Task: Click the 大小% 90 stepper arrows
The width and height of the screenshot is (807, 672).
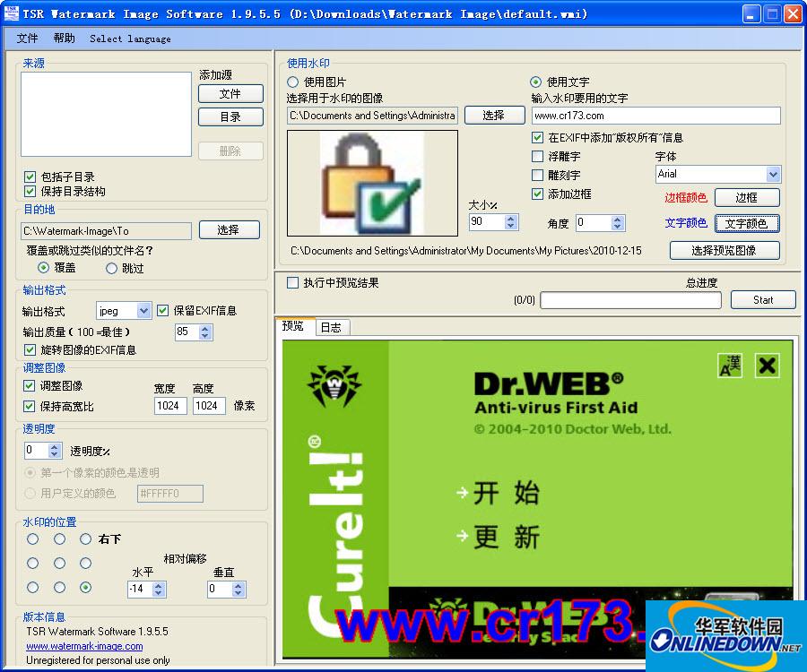Action: click(x=510, y=222)
